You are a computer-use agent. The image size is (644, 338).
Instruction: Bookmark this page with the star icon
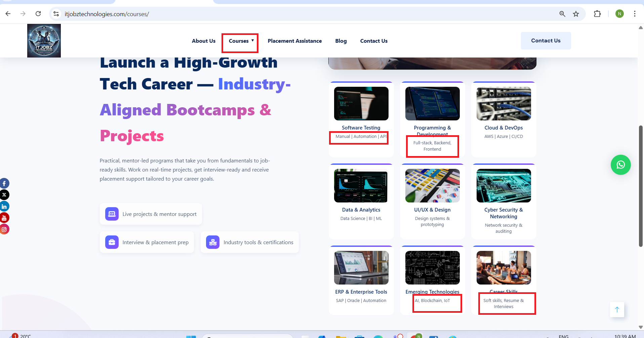pos(576,14)
